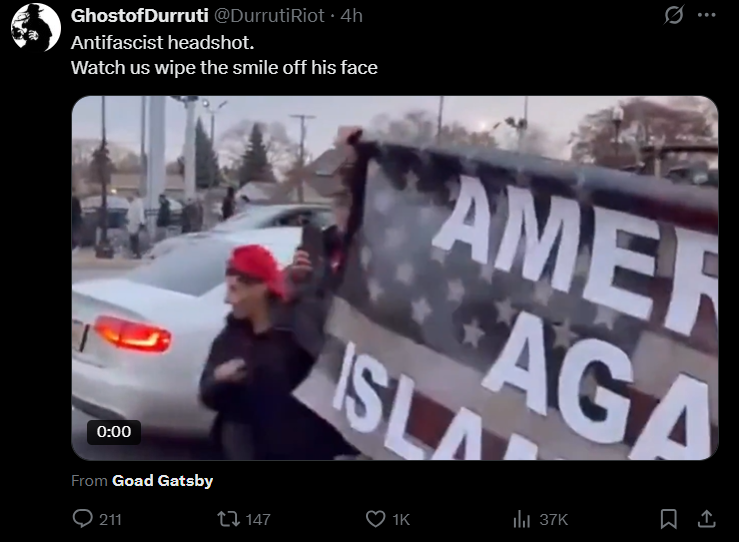
Task: Click the GhostofDurruti display name
Action: (140, 16)
